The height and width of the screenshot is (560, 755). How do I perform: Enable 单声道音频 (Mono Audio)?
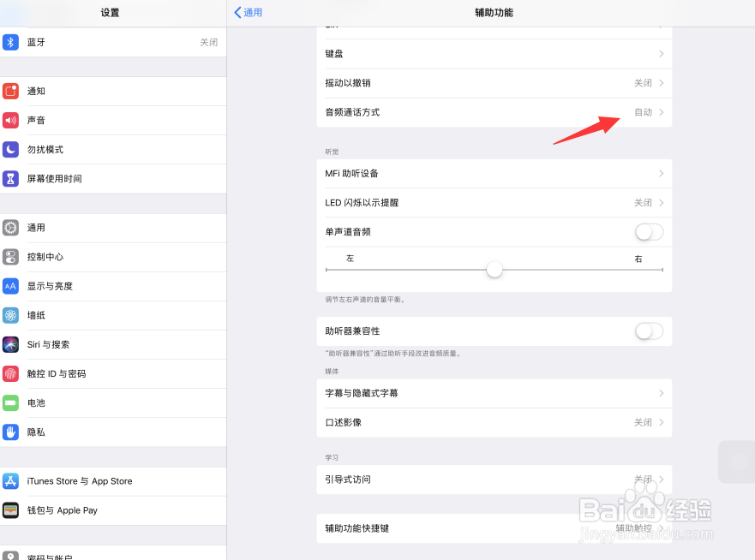point(649,231)
